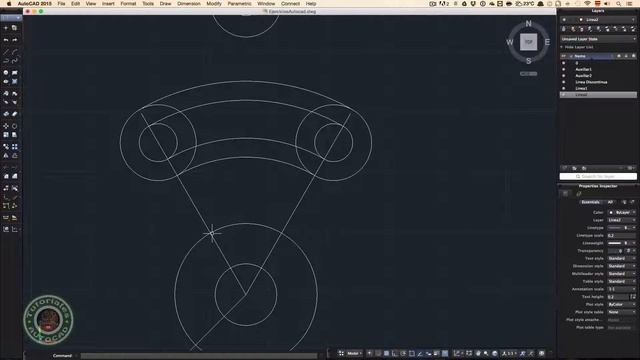Click the N compass direction on ViewCube
640x360 pixels.
529,24
